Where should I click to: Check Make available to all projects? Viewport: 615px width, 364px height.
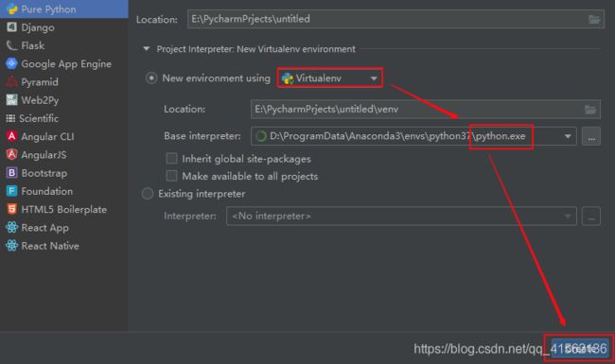171,176
